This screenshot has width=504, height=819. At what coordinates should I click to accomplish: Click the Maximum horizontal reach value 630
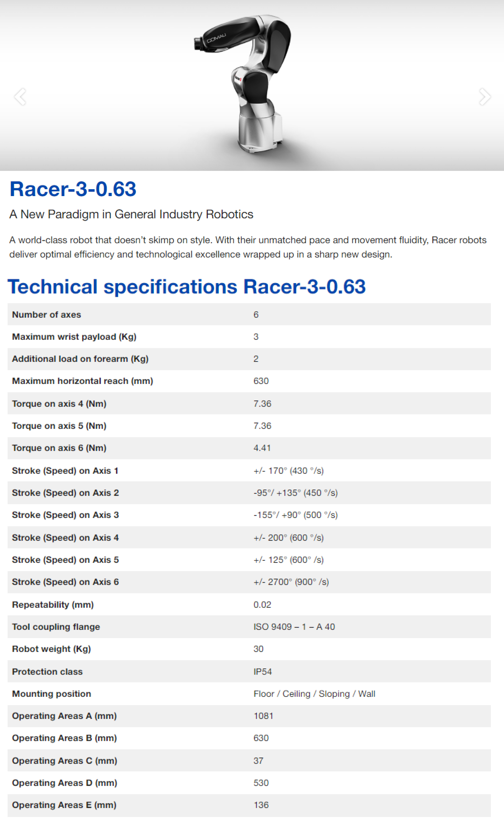[261, 381]
